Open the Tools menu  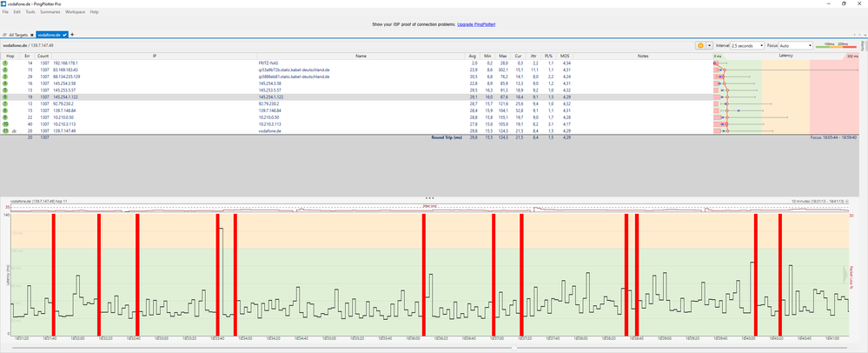coord(30,11)
